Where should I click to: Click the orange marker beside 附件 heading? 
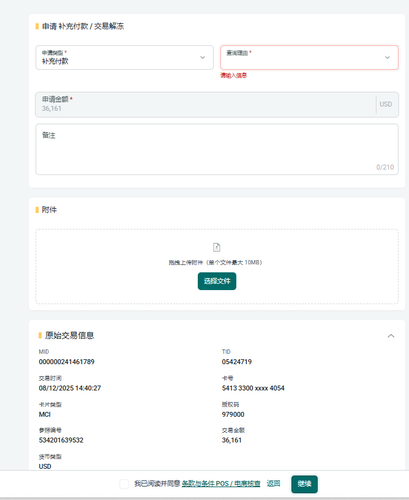click(x=37, y=210)
